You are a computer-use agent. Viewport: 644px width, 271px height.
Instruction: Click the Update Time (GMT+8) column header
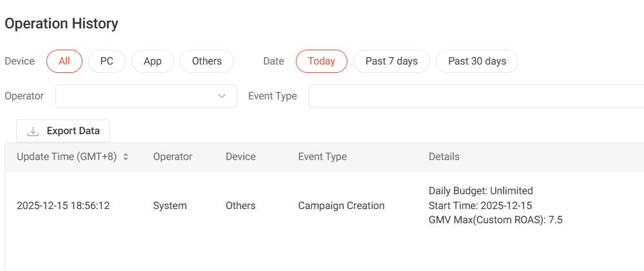67,157
